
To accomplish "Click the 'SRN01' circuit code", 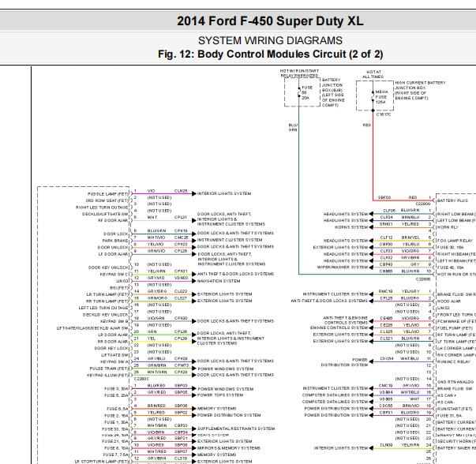I will [x=386, y=224].
